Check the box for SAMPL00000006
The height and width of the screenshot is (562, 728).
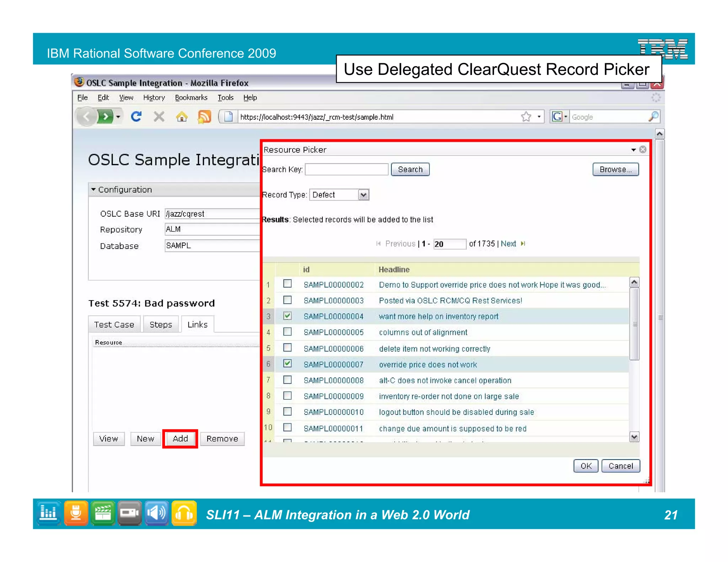[x=287, y=347]
